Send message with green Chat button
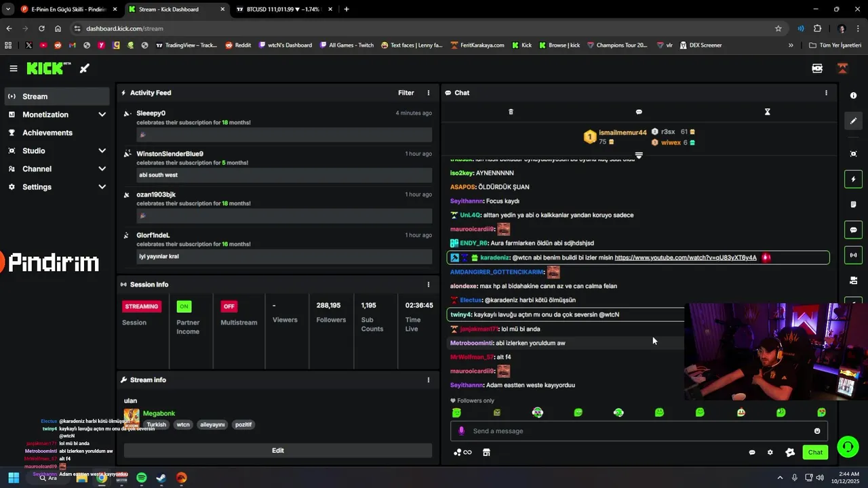The height and width of the screenshot is (488, 868). (x=815, y=452)
